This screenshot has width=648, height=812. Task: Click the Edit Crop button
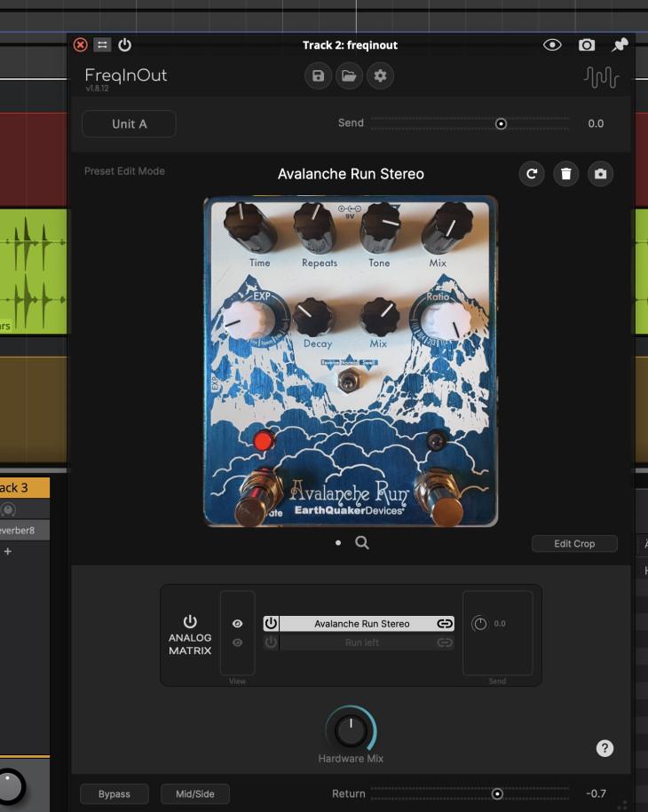click(x=574, y=544)
